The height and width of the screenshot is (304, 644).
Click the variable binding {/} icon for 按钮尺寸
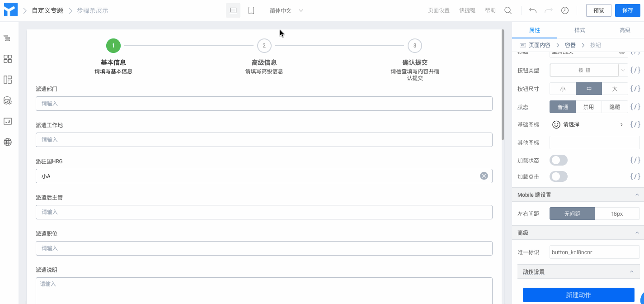(635, 89)
